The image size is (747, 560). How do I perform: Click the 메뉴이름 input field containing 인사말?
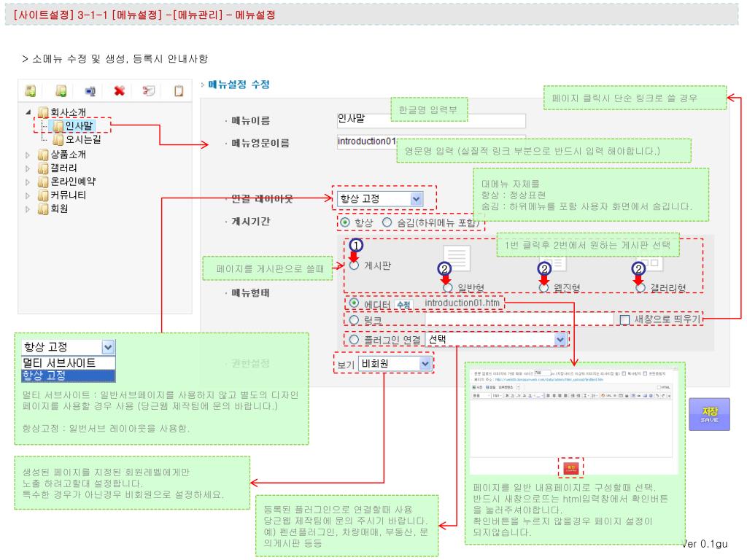(431, 120)
